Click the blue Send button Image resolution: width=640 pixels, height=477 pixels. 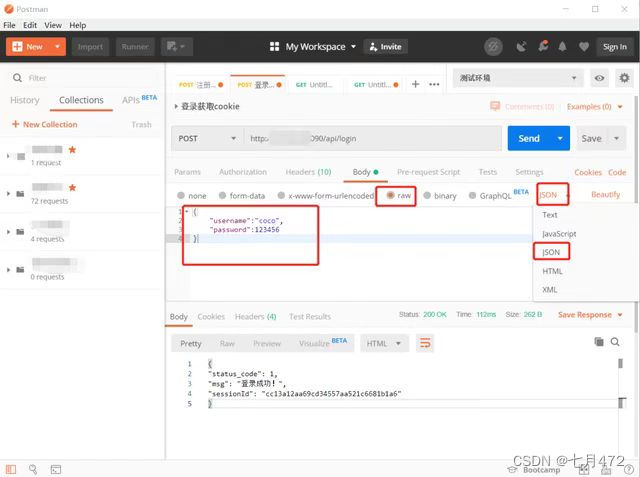click(529, 138)
